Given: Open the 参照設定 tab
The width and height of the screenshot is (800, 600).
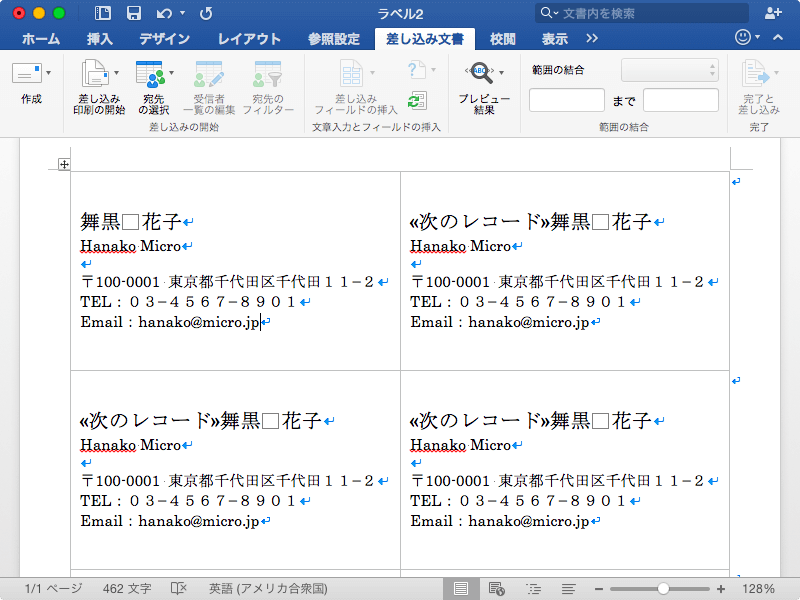Looking at the screenshot, I should (334, 39).
